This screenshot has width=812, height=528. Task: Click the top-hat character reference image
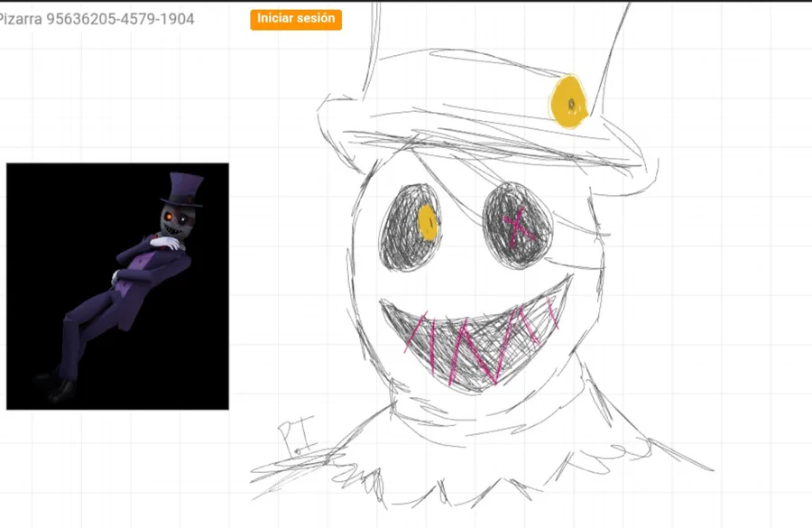coord(117,286)
